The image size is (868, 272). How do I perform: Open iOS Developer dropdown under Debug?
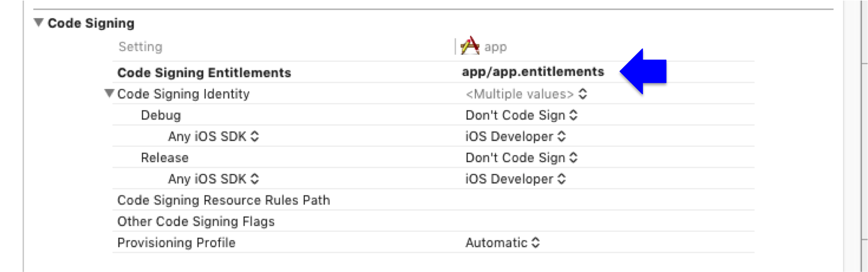tap(515, 137)
